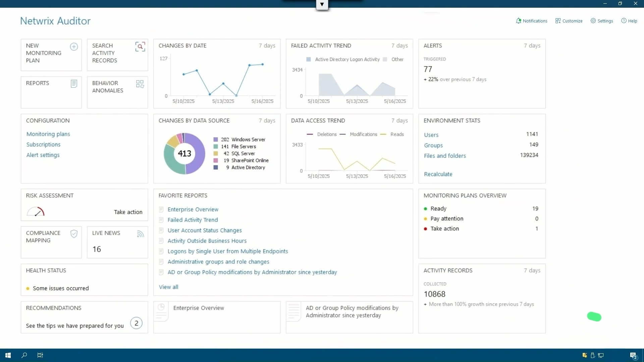Open the Live News RSS feed icon
Viewport: 644px width, 362px height.
[140, 234]
